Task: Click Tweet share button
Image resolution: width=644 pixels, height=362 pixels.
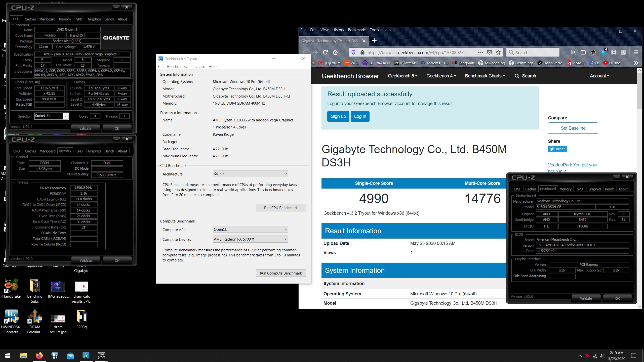Action: (x=557, y=149)
